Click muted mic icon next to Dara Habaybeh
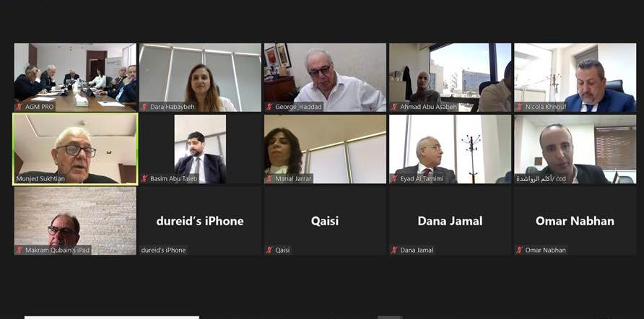The width and height of the screenshot is (644, 319). (144, 107)
